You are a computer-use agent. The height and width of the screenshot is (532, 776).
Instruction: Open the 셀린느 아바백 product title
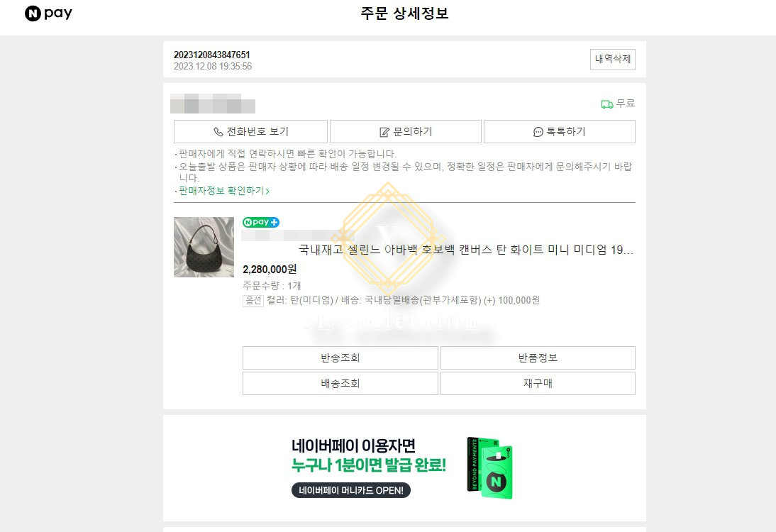coord(466,250)
